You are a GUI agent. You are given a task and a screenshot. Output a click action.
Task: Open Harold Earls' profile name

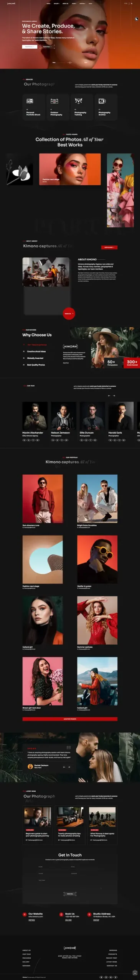(115, 433)
